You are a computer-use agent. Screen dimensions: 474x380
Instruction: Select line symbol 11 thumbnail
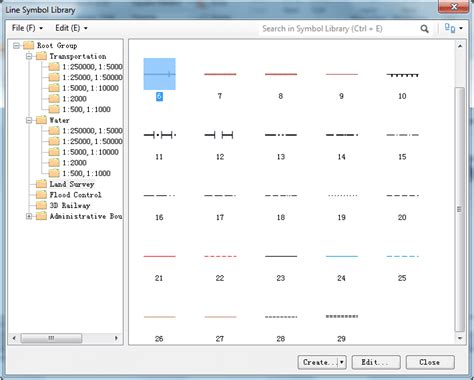click(159, 135)
